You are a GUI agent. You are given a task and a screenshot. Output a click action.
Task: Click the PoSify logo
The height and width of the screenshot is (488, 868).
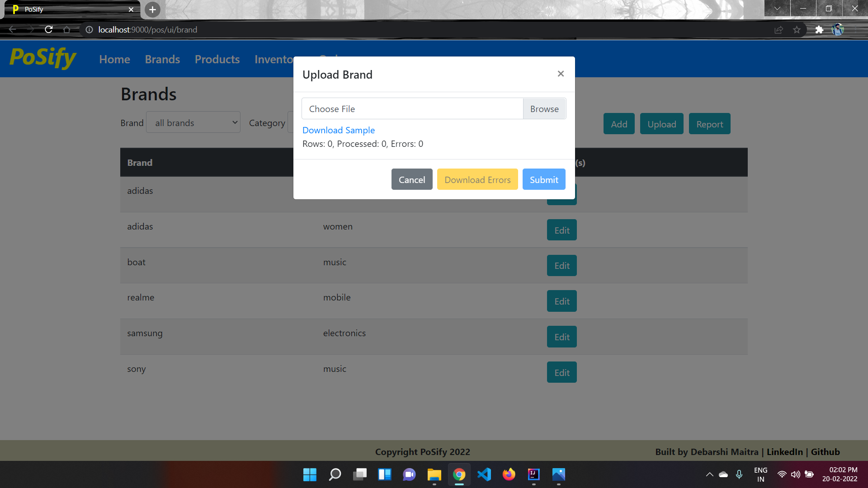click(x=43, y=58)
